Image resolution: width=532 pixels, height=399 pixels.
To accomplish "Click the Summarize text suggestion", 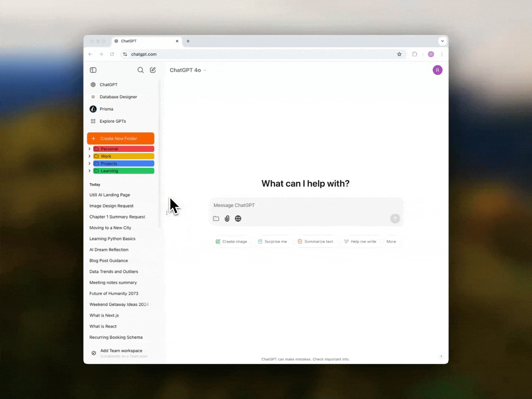I will [315, 242].
